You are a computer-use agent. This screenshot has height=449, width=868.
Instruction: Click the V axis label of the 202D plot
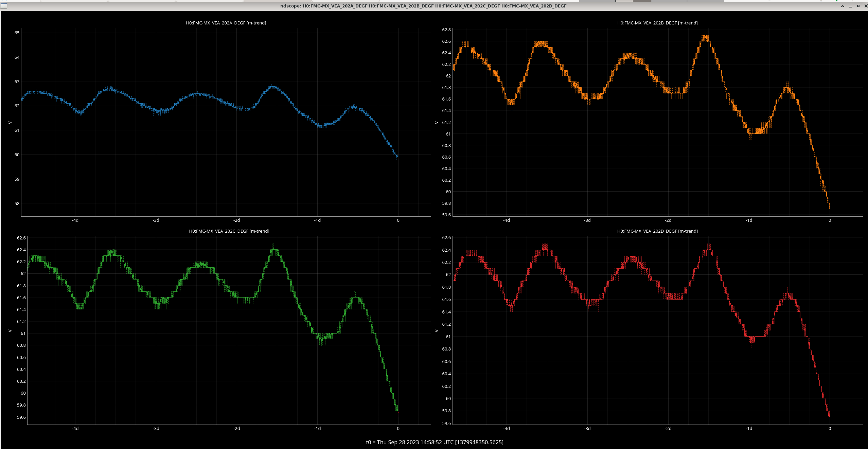pyautogui.click(x=437, y=331)
